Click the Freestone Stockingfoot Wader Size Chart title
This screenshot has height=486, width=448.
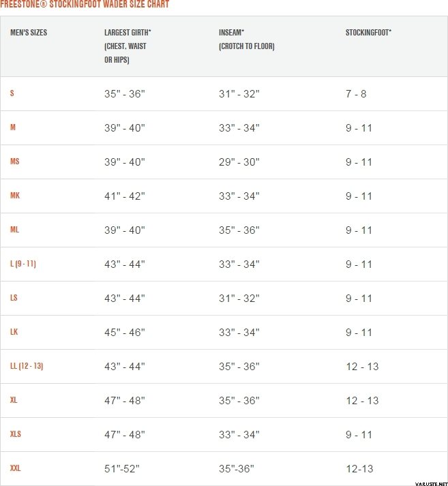pyautogui.click(x=85, y=5)
